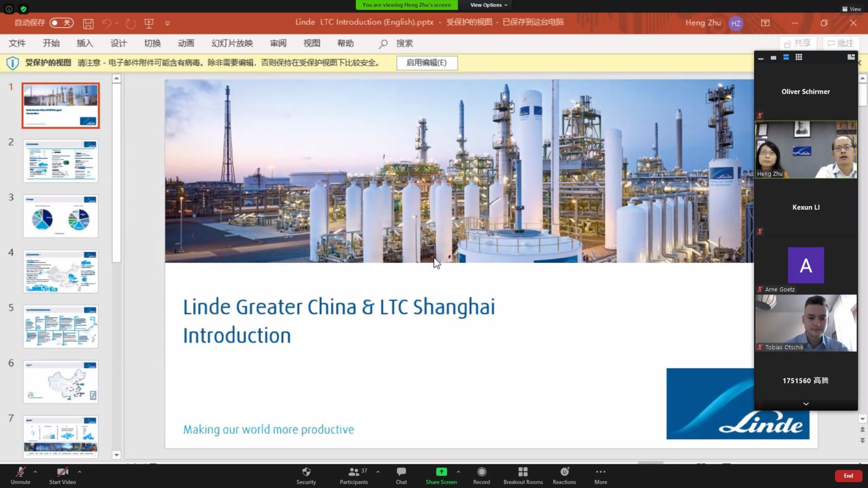The width and height of the screenshot is (868, 488).
Task: Open the Reactions menu
Action: tap(564, 475)
